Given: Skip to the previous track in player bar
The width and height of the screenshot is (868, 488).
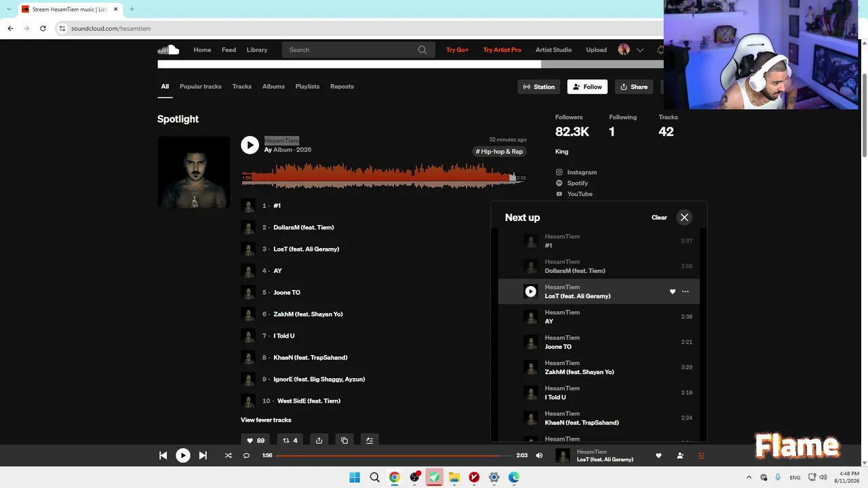Looking at the screenshot, I should (163, 455).
